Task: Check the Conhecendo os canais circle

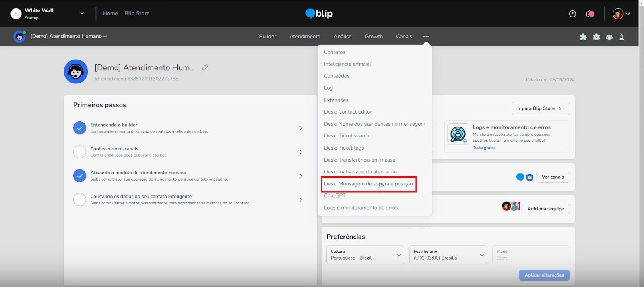Action: 80,152
